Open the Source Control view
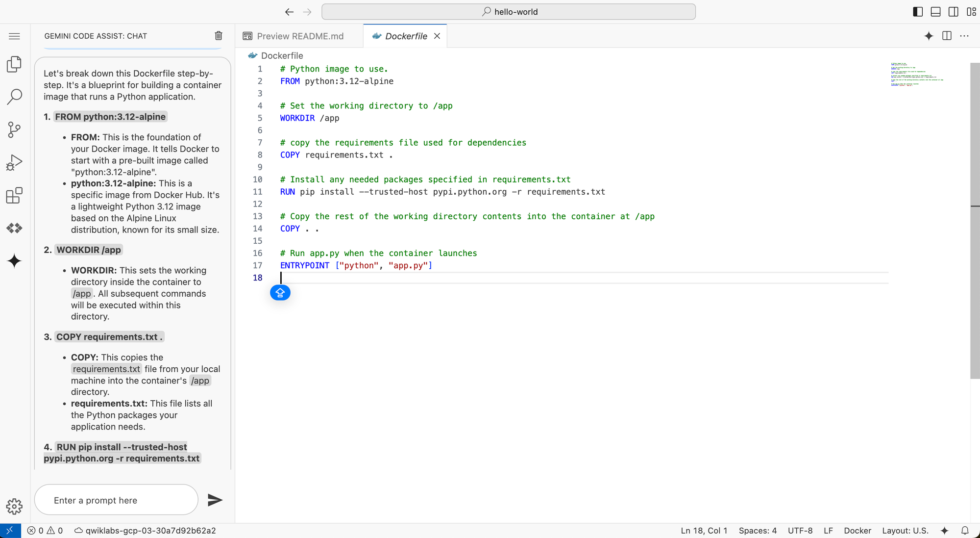Viewport: 980px width, 538px height. 14,129
